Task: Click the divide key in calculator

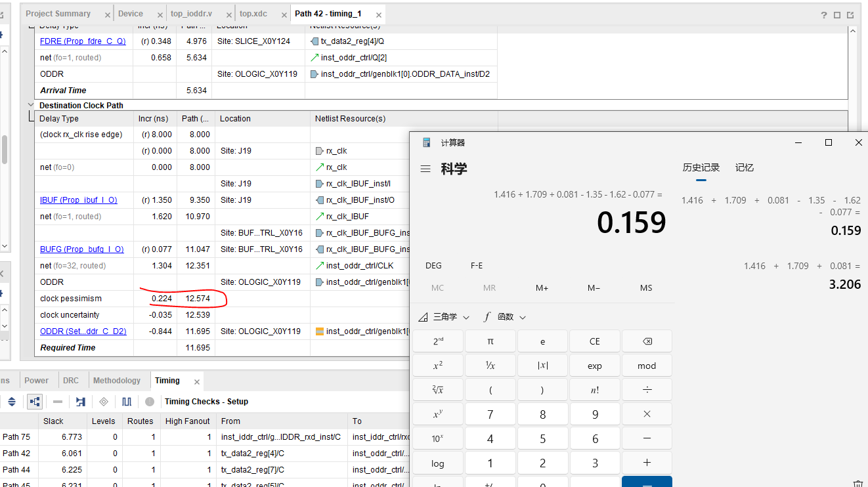Action: (647, 390)
